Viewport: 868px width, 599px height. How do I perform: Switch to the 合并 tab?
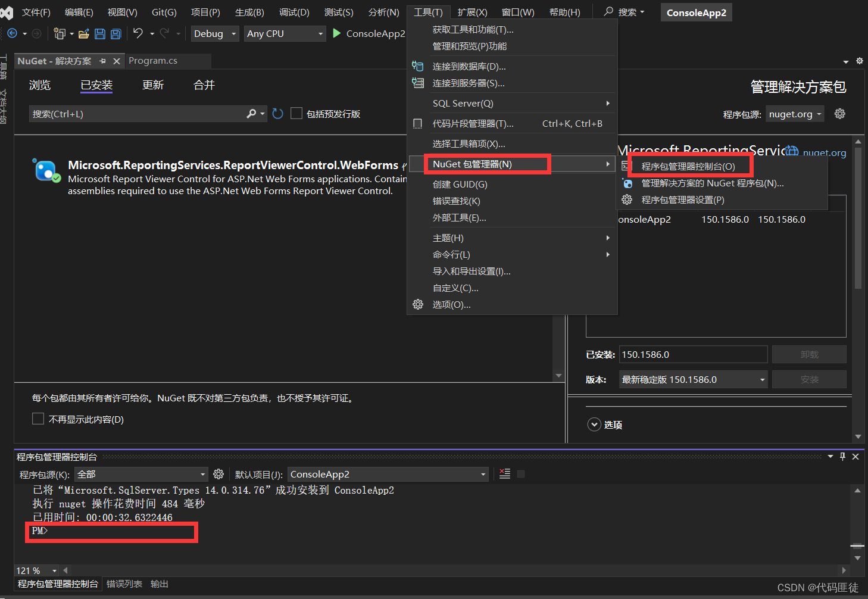coord(204,85)
